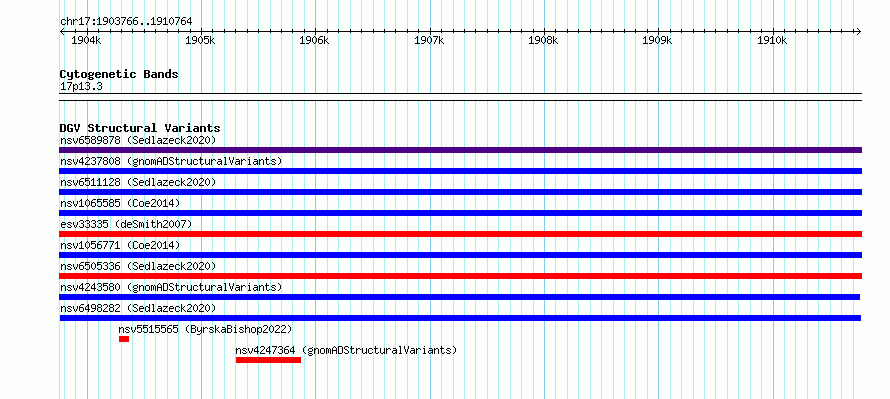Select the blue bar for nsv1056771

pos(460,255)
